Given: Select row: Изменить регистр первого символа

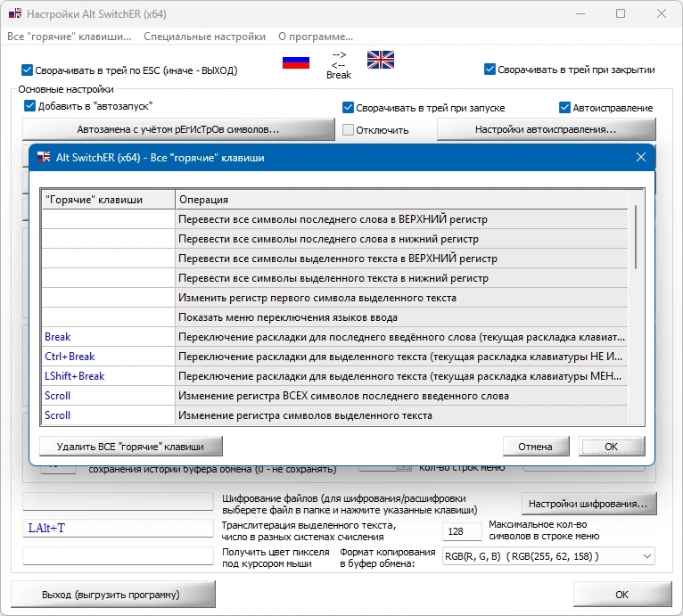Looking at the screenshot, I should [x=401, y=298].
